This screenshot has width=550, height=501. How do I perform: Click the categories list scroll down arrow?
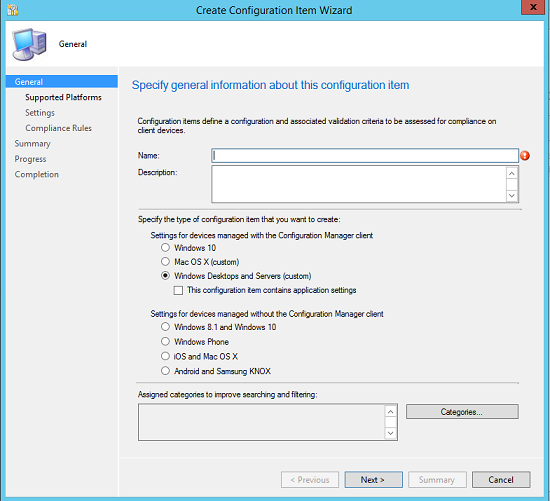coord(390,433)
